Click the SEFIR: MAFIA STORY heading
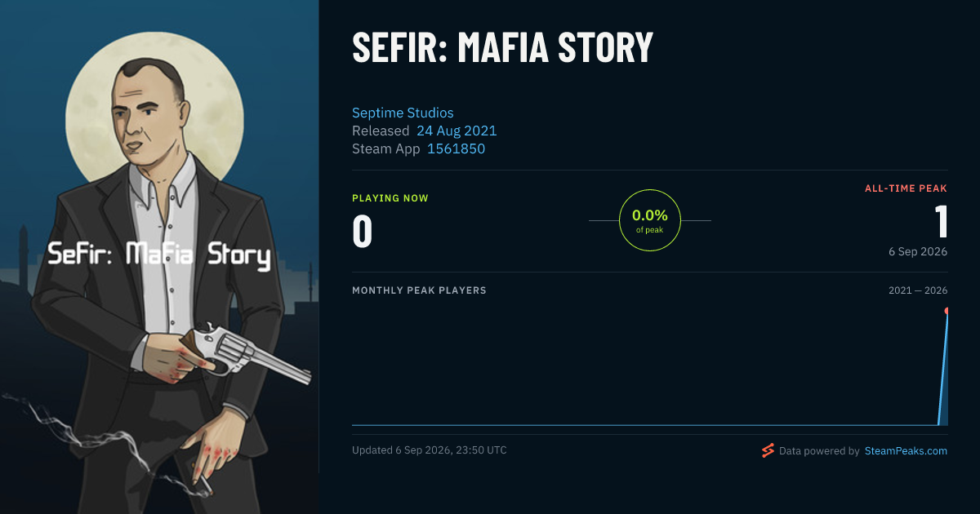 502,47
